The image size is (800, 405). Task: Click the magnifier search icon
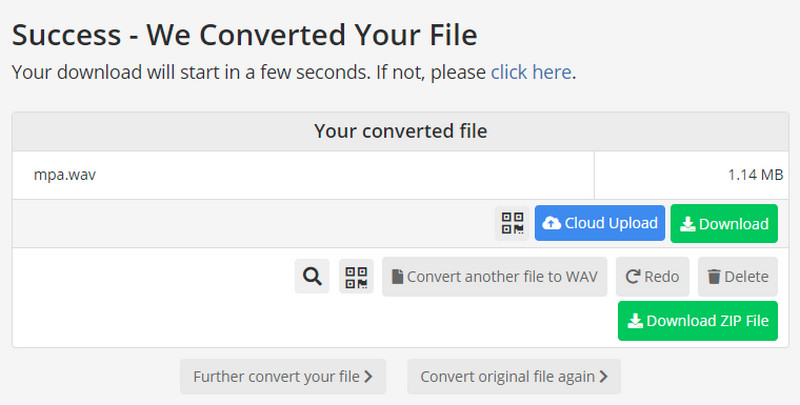(x=312, y=277)
